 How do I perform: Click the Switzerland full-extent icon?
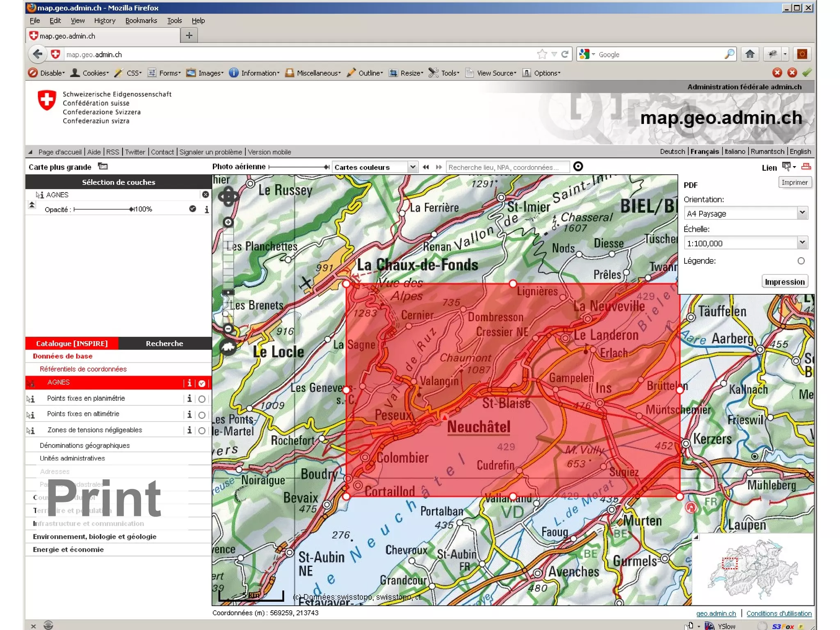click(228, 347)
